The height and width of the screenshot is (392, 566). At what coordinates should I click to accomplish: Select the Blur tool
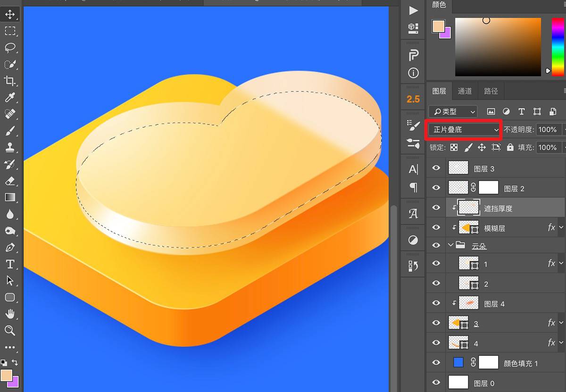(10, 214)
